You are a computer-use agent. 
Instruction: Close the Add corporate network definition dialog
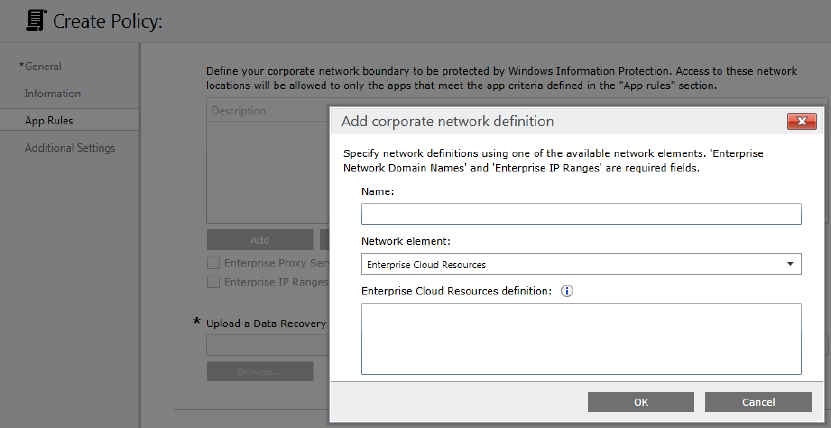coord(801,121)
